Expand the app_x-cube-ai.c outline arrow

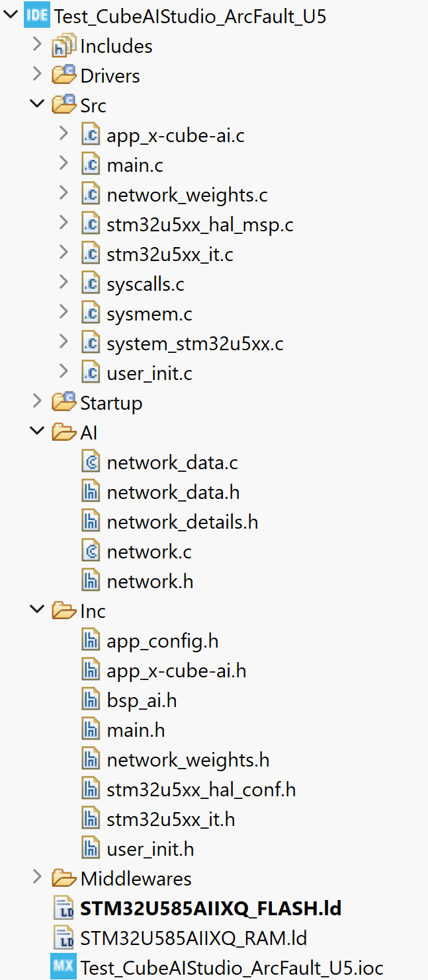(x=64, y=134)
